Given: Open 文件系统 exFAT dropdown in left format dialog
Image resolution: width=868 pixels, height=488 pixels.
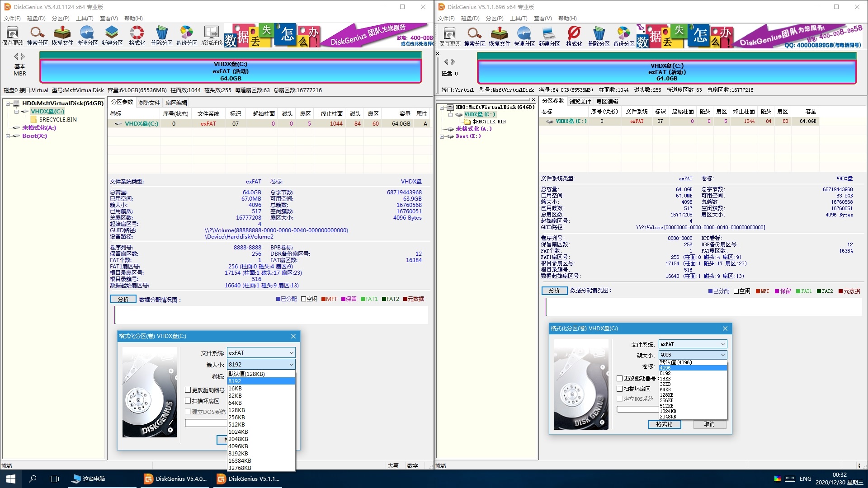Looking at the screenshot, I should point(261,352).
